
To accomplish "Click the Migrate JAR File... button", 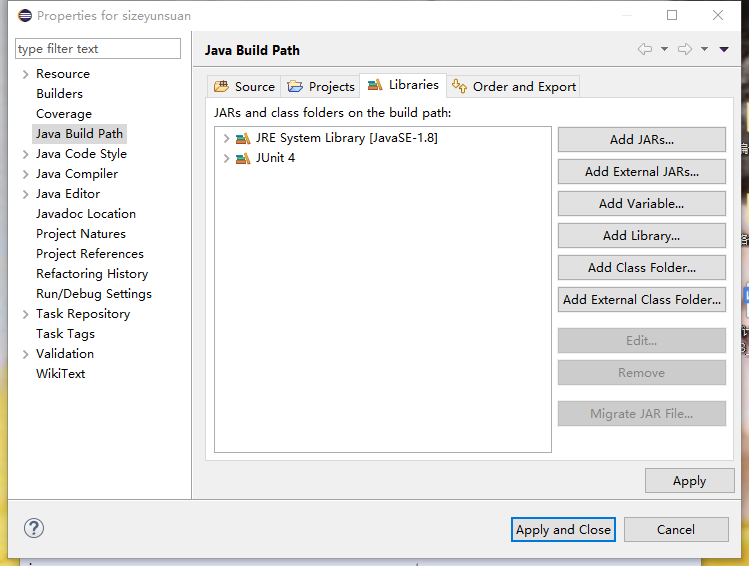I will (642, 414).
